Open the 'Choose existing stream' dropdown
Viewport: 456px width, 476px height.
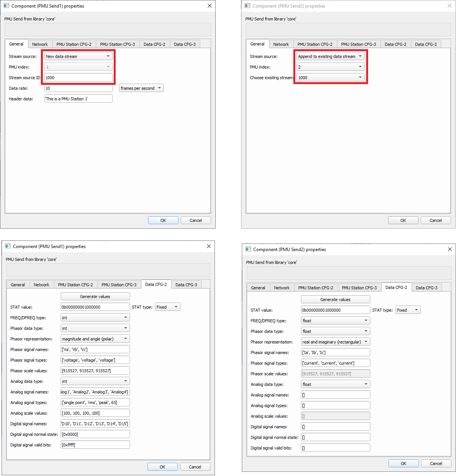click(x=330, y=78)
